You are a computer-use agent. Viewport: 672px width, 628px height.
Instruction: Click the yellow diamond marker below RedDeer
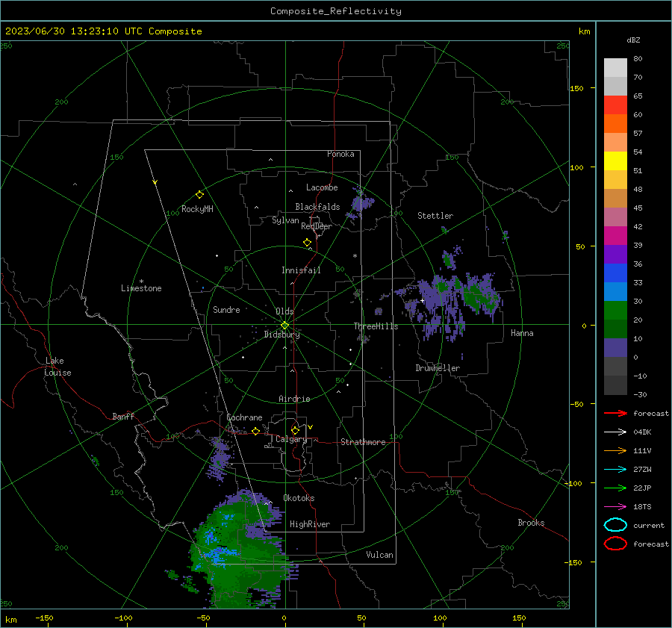[307, 243]
